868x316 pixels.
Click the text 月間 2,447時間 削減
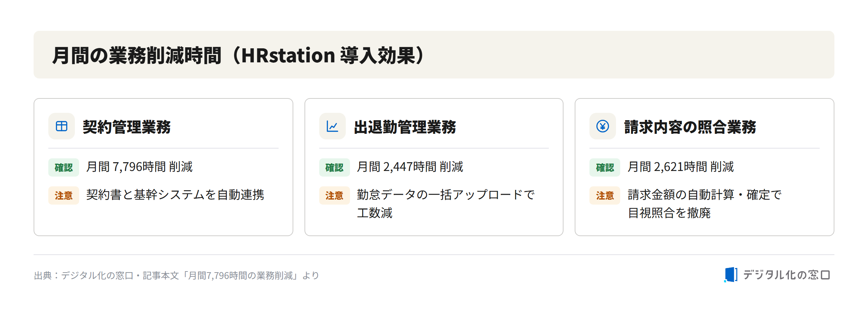[x=410, y=167]
